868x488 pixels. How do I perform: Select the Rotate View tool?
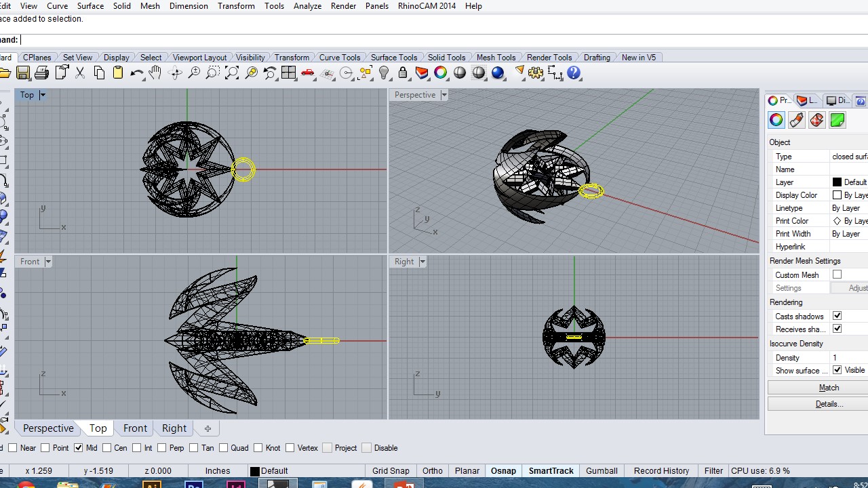(x=175, y=73)
